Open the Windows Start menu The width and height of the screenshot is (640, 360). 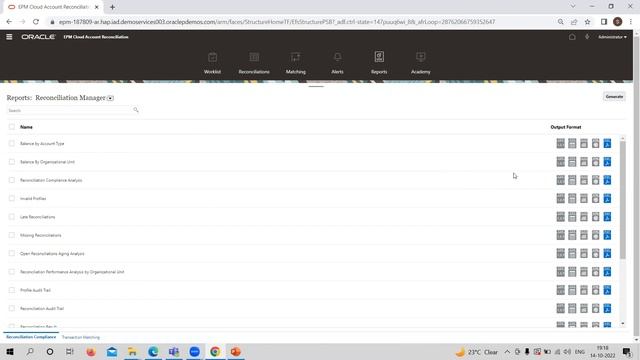[10, 351]
